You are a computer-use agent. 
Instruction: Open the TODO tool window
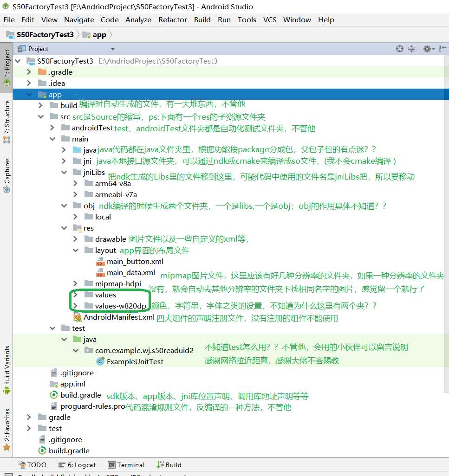click(x=32, y=465)
